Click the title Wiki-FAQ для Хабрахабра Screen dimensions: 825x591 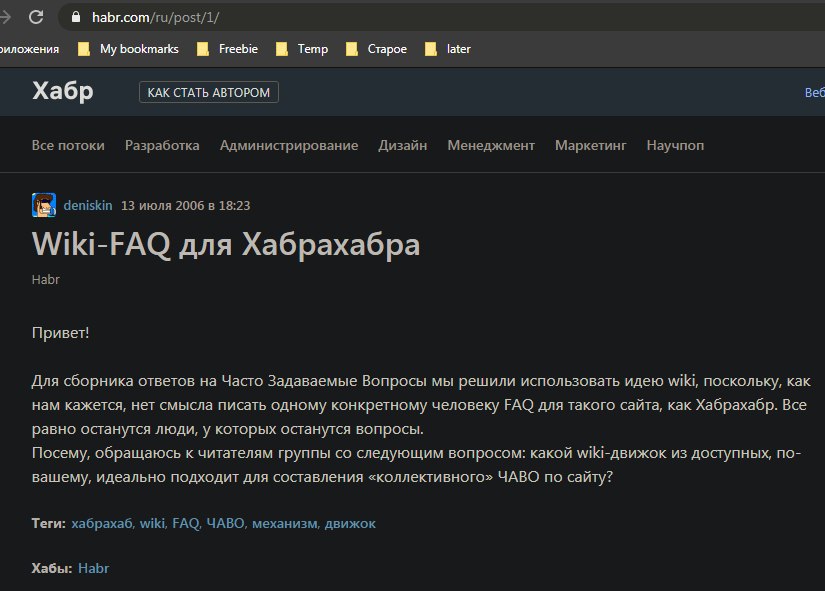click(226, 245)
